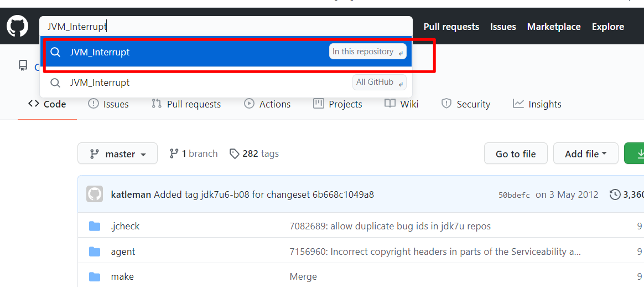Click the on 3 May 2012 date
The image size is (644, 287).
[x=567, y=194]
